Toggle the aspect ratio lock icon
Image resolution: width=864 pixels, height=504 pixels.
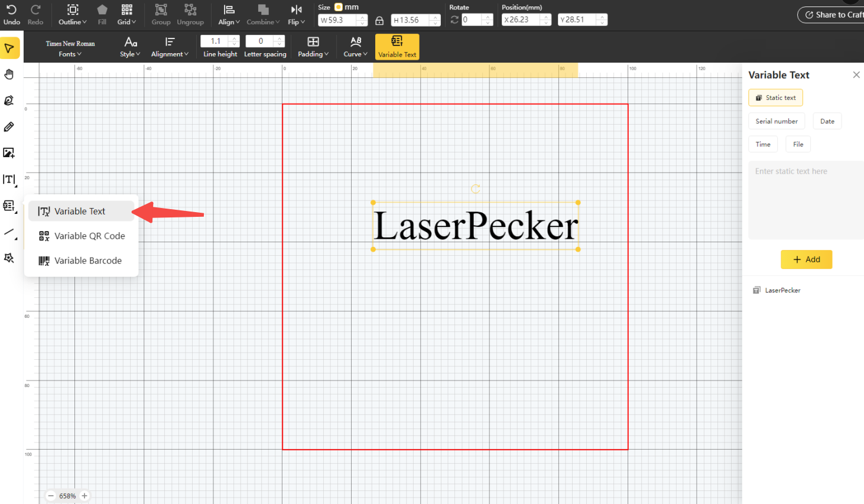[x=379, y=20]
